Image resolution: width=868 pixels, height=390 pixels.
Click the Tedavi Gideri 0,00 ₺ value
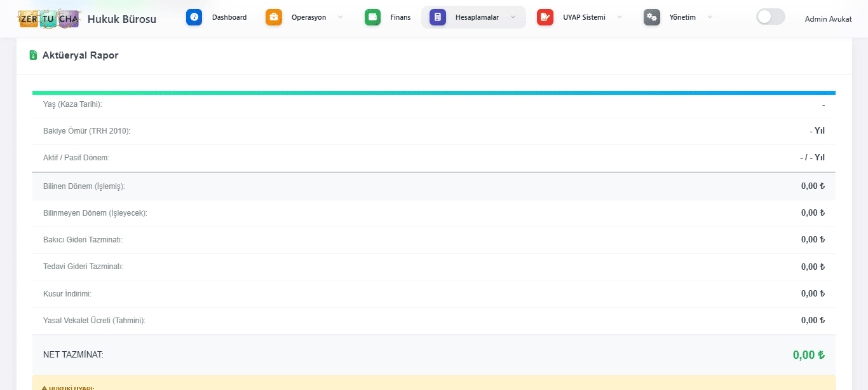[x=813, y=267]
